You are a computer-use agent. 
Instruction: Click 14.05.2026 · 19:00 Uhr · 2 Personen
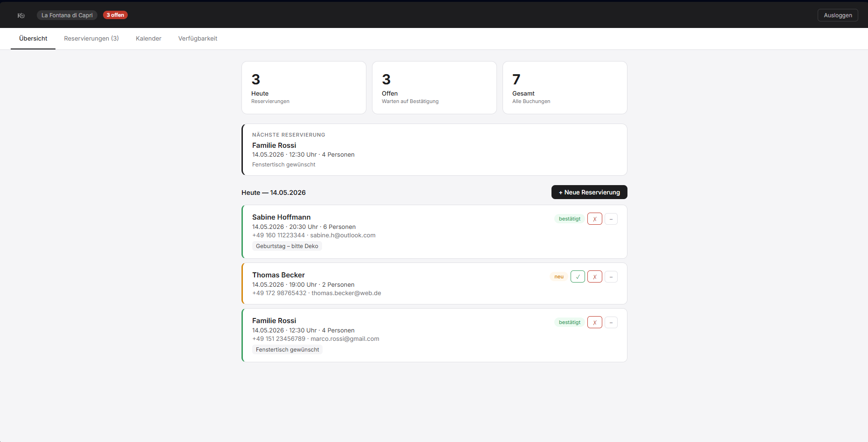pos(303,285)
